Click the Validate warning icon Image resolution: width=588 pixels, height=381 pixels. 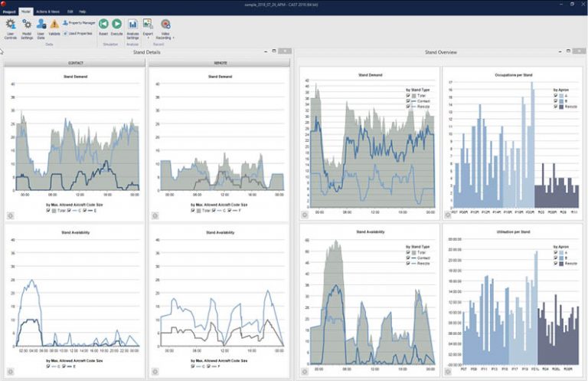[54, 25]
